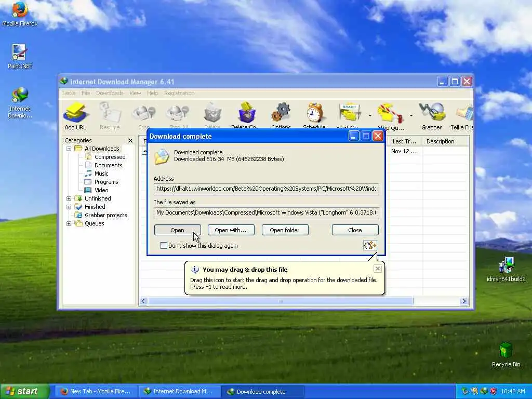Image resolution: width=532 pixels, height=399 pixels.
Task: Dismiss the drag & drop tooltip balloon
Action: click(378, 269)
